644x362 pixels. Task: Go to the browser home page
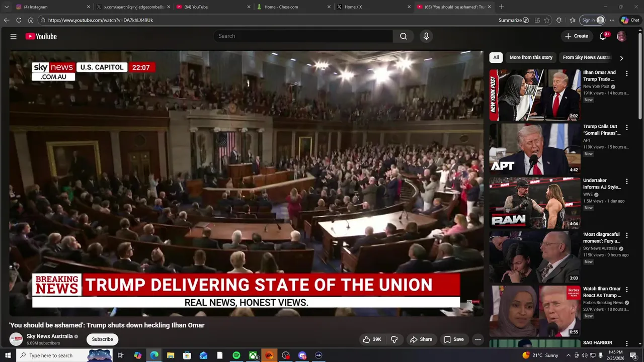[31, 20]
